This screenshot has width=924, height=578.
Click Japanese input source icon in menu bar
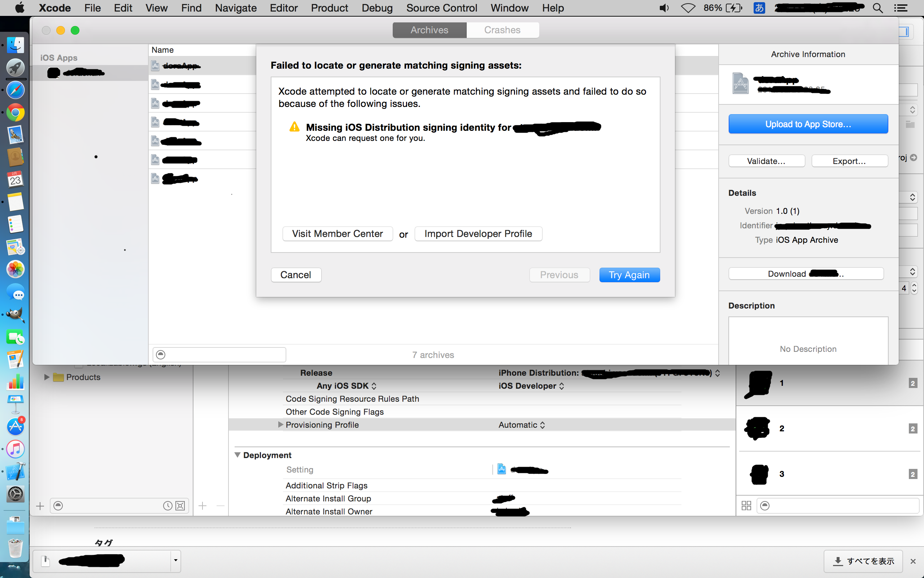[x=759, y=8]
